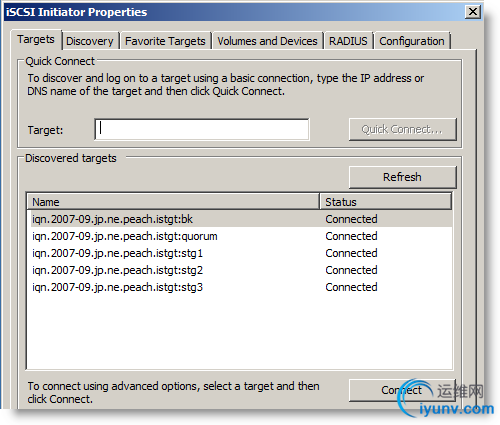Switch to the Targets tab
500x425 pixels.
tap(36, 40)
